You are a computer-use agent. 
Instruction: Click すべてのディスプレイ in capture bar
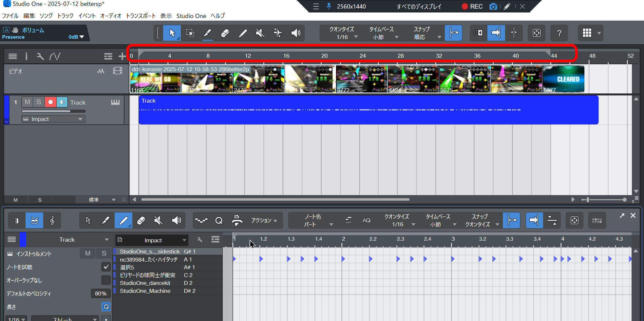click(x=419, y=7)
